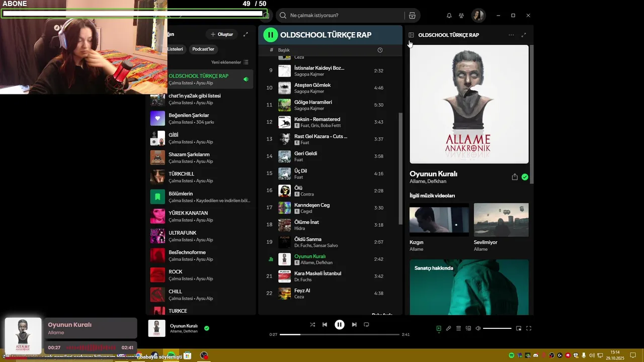The height and width of the screenshot is (362, 644).
Task: Open the mini player icon
Action: [x=519, y=328]
